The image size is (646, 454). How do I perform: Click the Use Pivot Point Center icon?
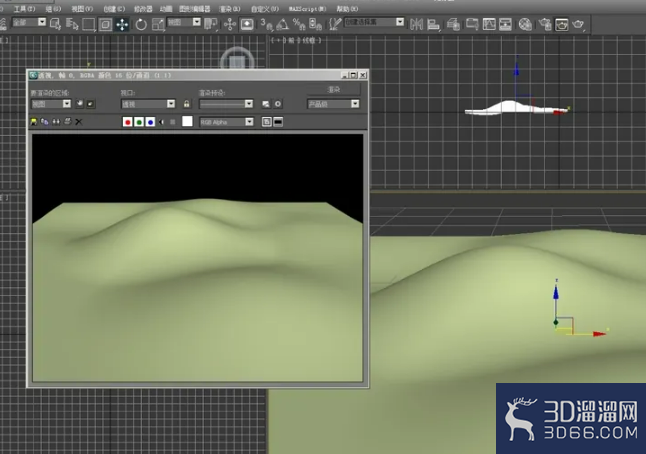click(x=211, y=24)
